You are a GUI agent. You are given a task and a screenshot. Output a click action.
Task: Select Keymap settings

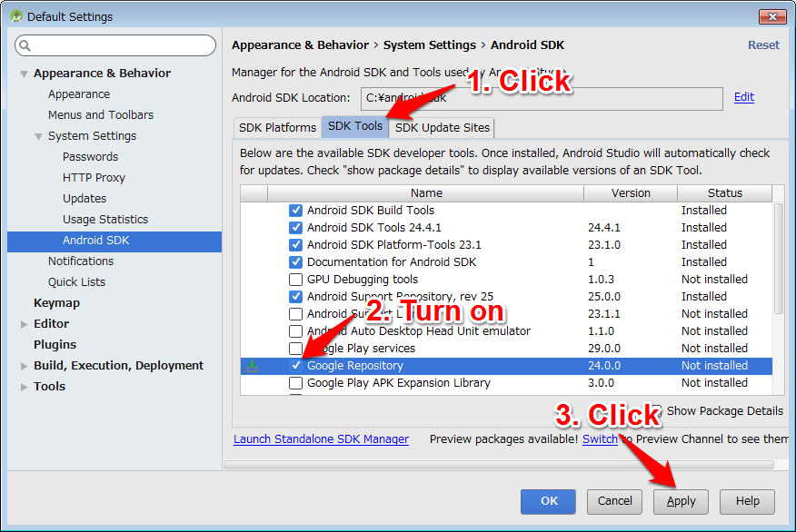(x=57, y=303)
